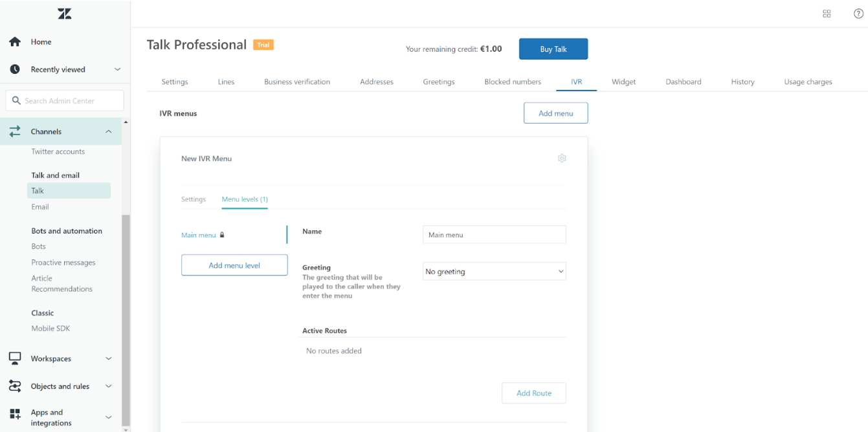Image resolution: width=868 pixels, height=432 pixels.
Task: Switch to the Settings tab inside IVR menu
Action: pyautogui.click(x=194, y=199)
